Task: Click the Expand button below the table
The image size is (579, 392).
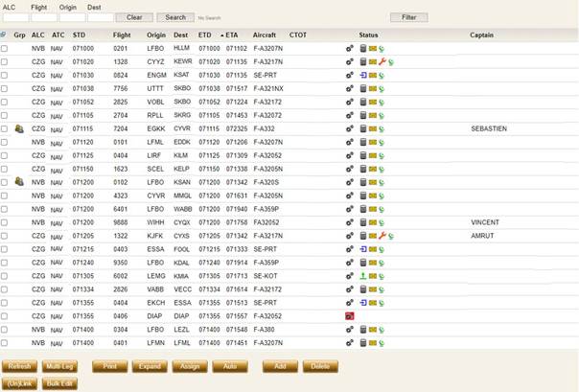Action: point(150,366)
